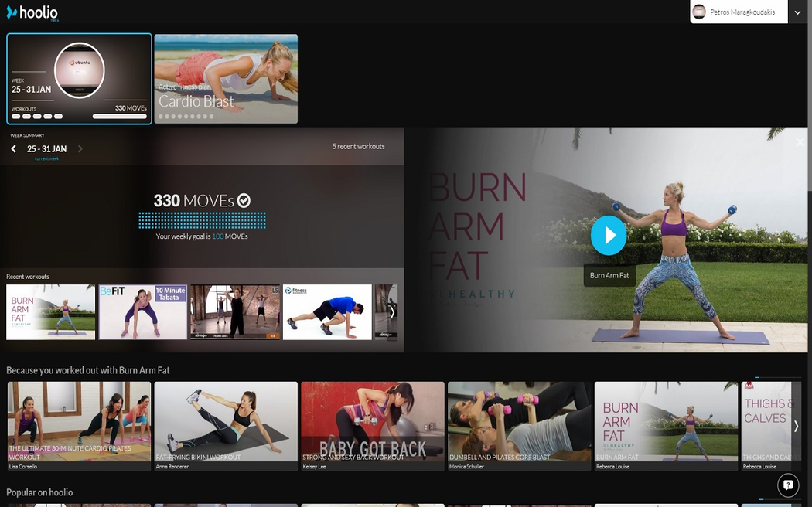Go to previous week in summary
Viewport: 812px width, 507px height.
(x=14, y=149)
